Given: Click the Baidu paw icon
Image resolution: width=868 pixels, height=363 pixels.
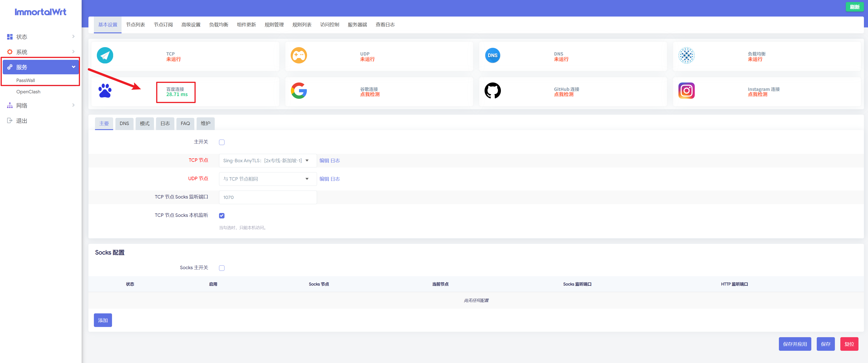Looking at the screenshot, I should point(105,91).
